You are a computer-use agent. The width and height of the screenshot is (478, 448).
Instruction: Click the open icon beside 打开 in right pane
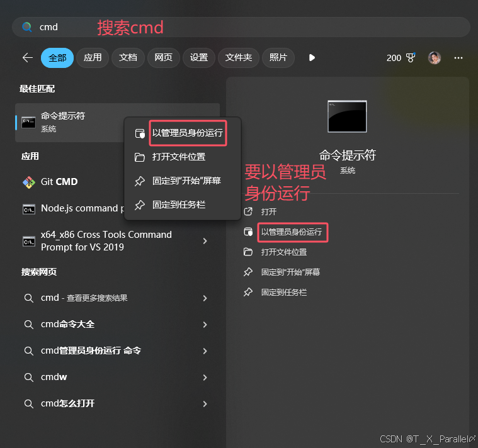[x=248, y=211]
